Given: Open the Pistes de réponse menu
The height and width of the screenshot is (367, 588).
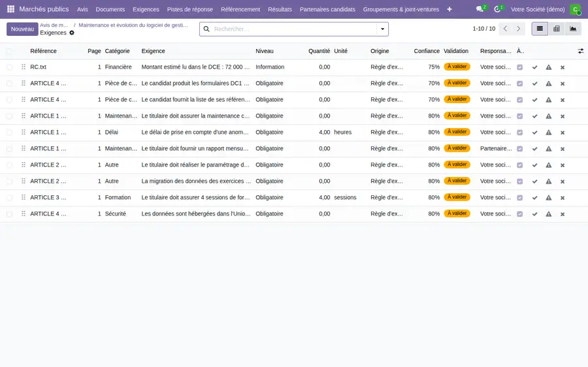Looking at the screenshot, I should pyautogui.click(x=189, y=9).
